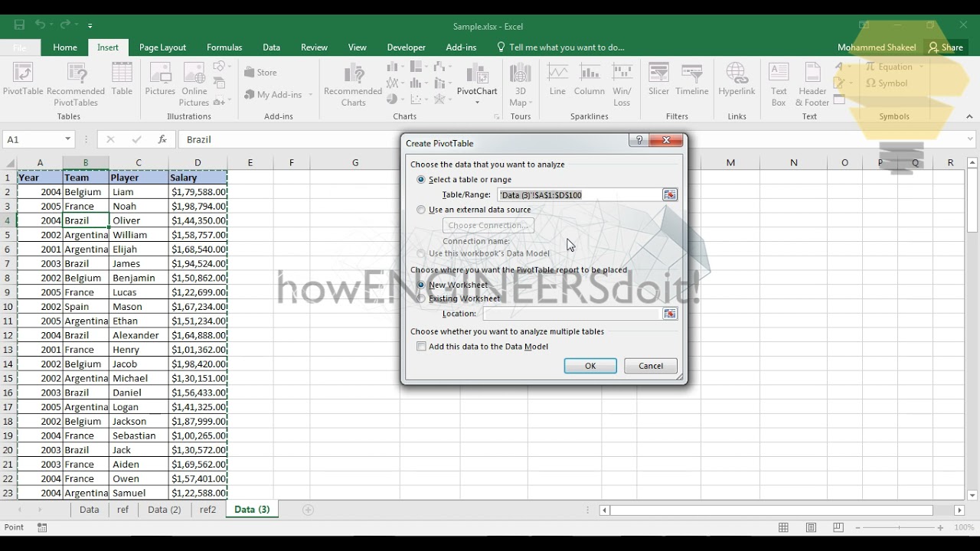This screenshot has width=980, height=551.
Task: Click the vertical scrollbar down arrow
Action: coord(972,494)
